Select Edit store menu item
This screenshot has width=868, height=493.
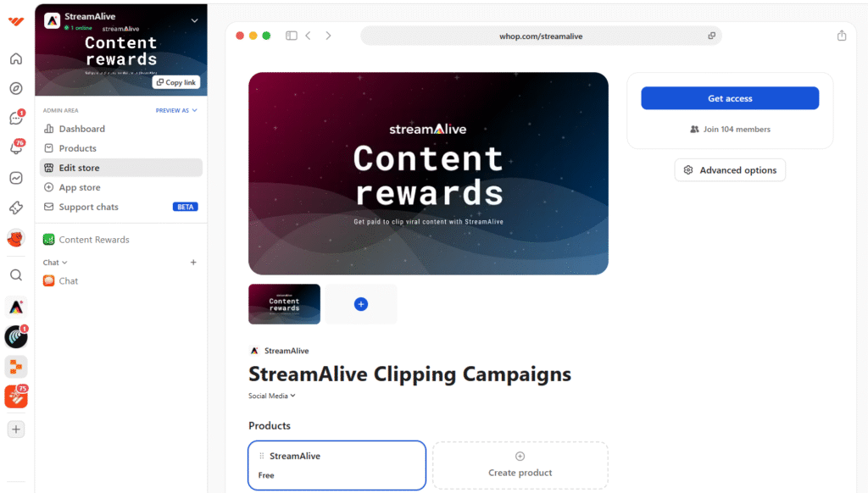pos(120,168)
